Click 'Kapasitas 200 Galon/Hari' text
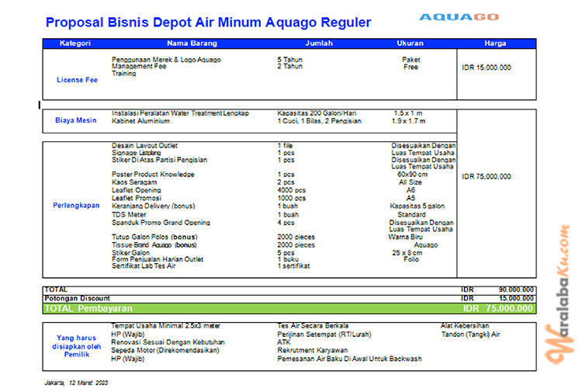582x392 pixels. pyautogui.click(x=317, y=113)
